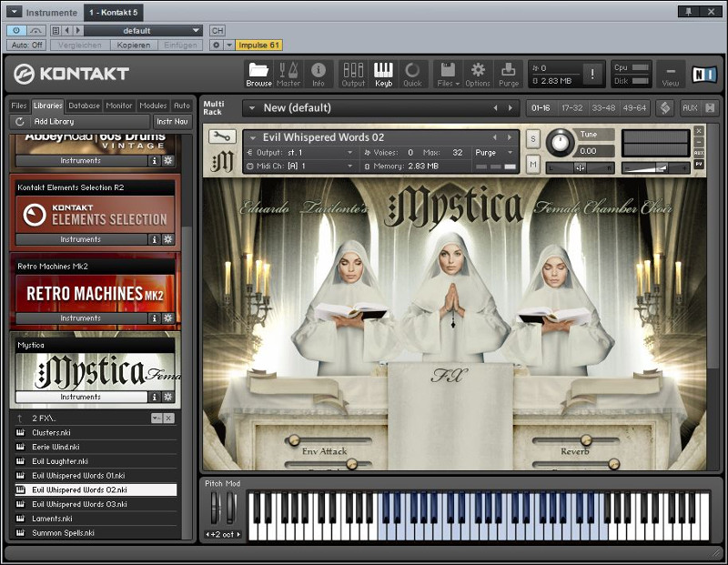Click the plugin power bypass button
This screenshot has width=728, height=565.
(16, 31)
